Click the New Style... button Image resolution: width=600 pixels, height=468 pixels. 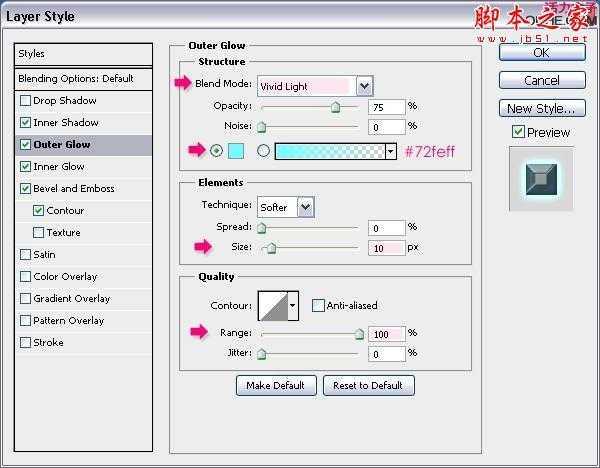pyautogui.click(x=541, y=108)
